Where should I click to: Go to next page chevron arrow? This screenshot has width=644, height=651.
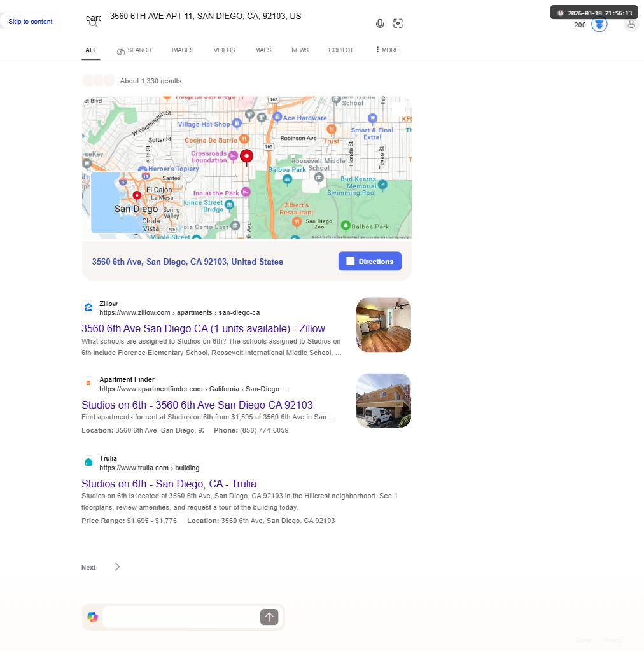[x=117, y=567]
